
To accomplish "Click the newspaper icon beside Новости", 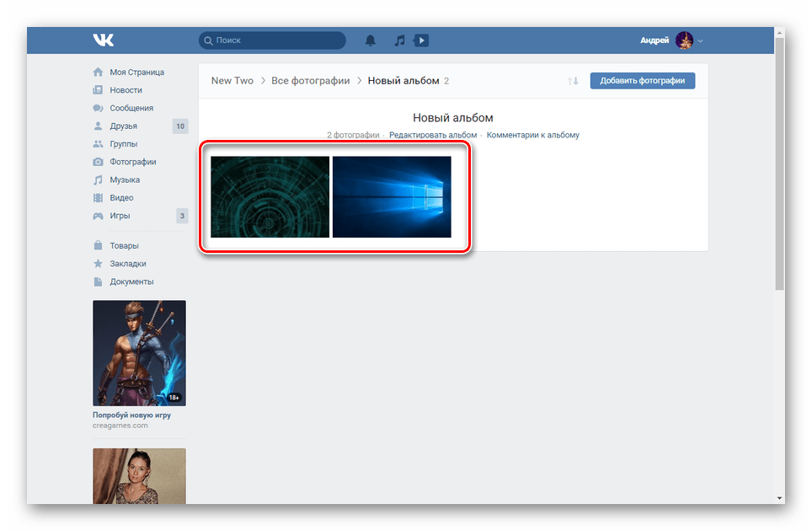I will point(98,90).
